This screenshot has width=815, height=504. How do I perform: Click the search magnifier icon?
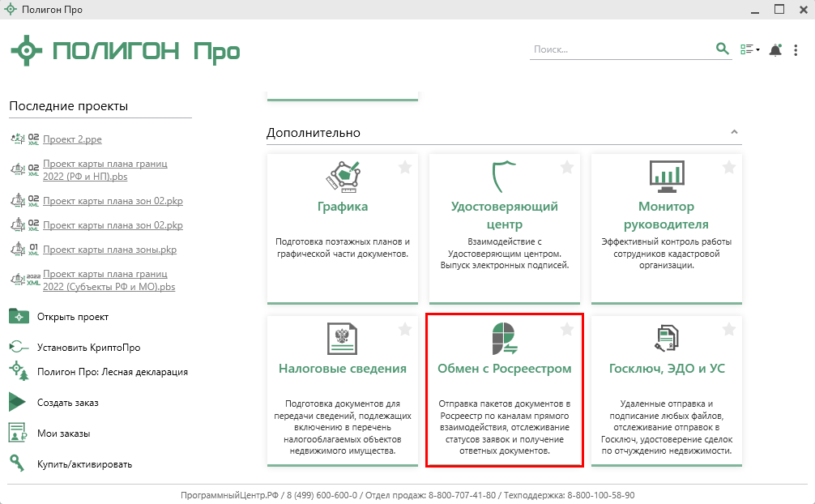[723, 49]
